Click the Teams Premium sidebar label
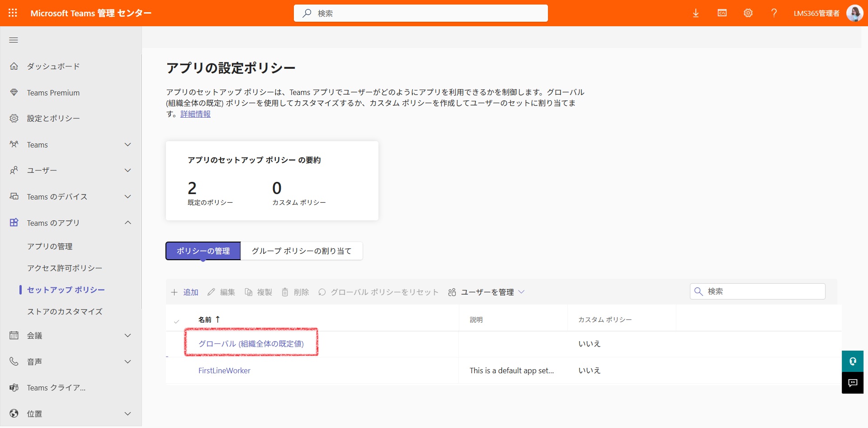The image size is (868, 428). click(53, 93)
